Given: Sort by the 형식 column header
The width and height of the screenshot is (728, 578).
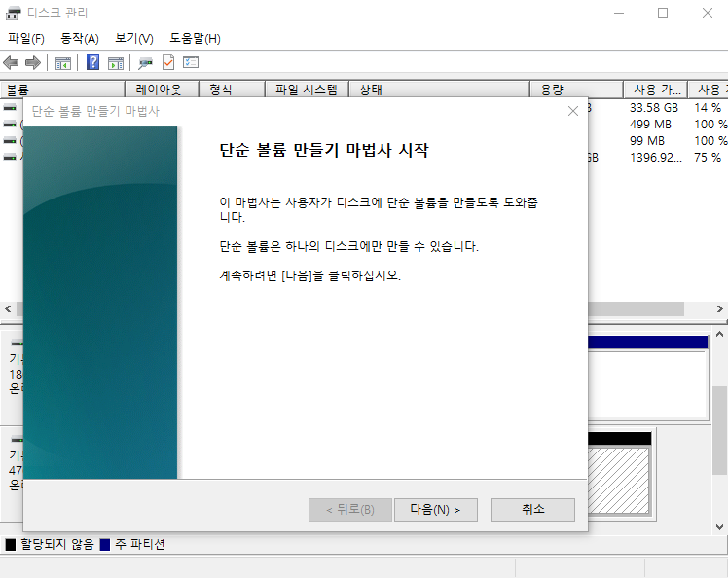Looking at the screenshot, I should (x=233, y=90).
